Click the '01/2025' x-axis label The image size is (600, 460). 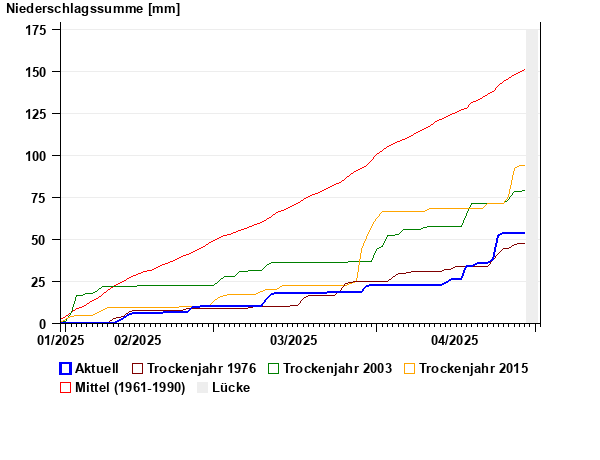coord(60,340)
